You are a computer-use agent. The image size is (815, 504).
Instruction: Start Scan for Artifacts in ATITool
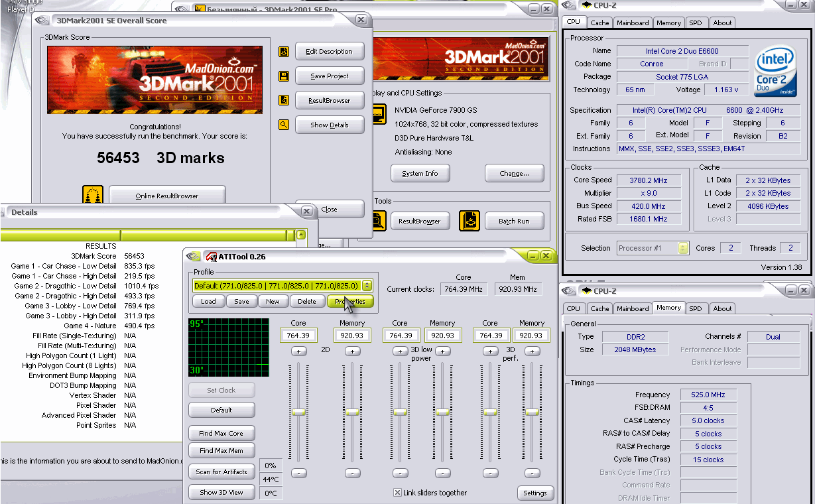221,472
